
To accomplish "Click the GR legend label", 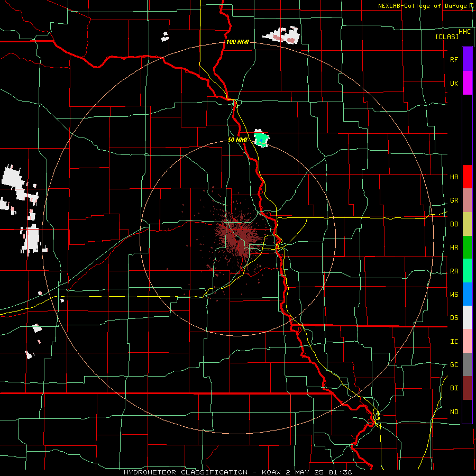I will coord(454,200).
